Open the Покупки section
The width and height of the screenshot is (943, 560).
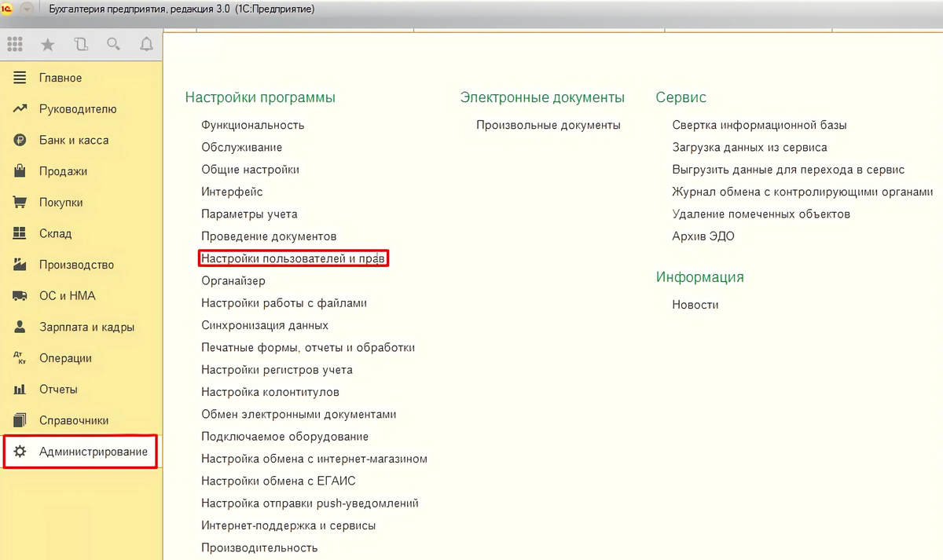click(x=61, y=203)
